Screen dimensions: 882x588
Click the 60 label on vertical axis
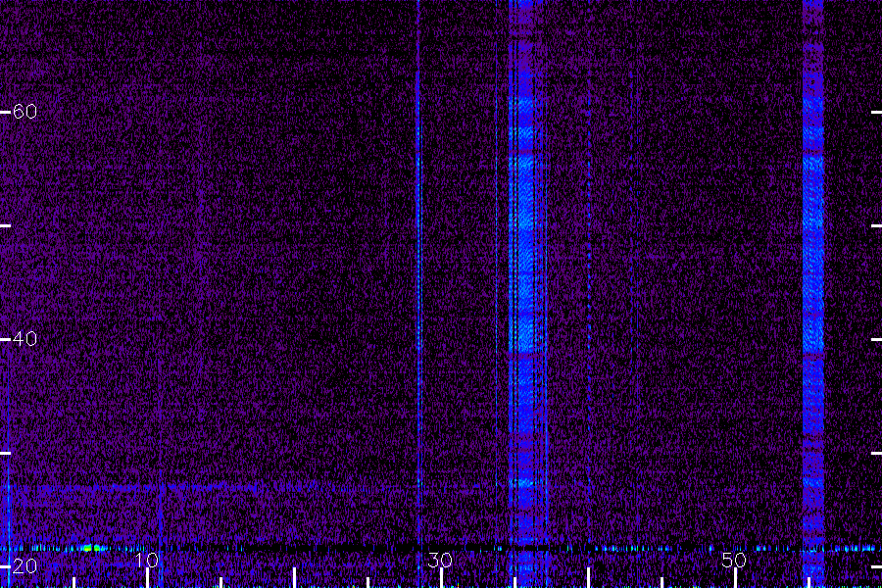(24, 112)
